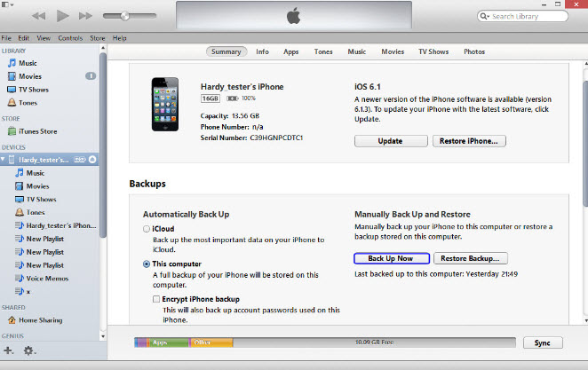The width and height of the screenshot is (588, 370).
Task: Skip forward to the next track
Action: [x=85, y=16]
